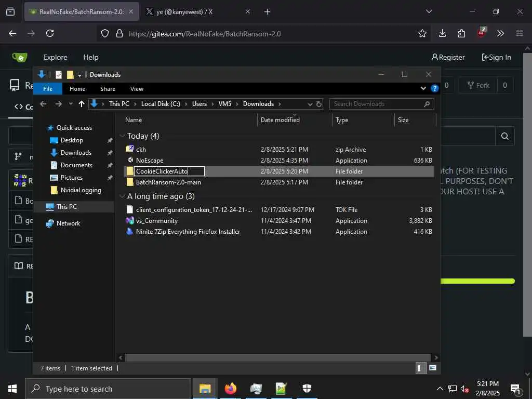
Task: Click the Firefox View icon in the tab bar
Action: [10, 11]
